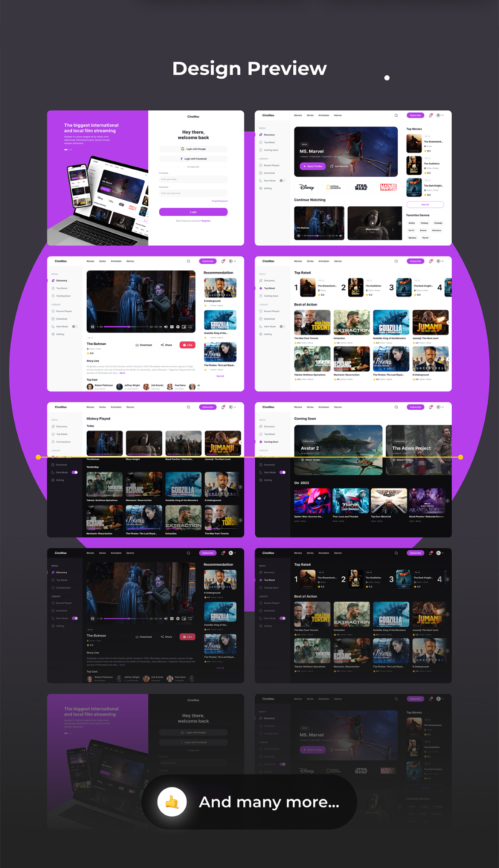Click the fullscreen icon in light Batman player
This screenshot has width=499, height=868.
(190, 327)
